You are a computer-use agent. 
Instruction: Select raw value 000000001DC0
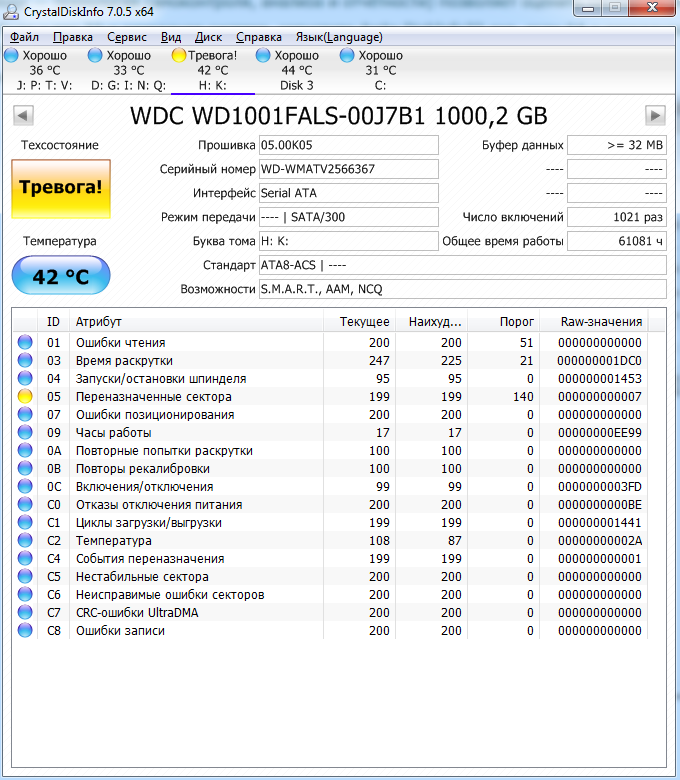[x=599, y=361]
